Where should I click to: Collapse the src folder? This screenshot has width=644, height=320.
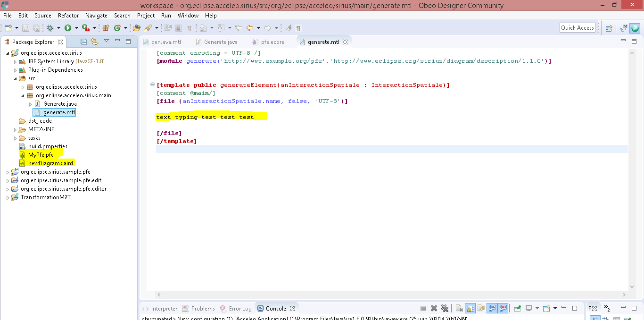point(15,78)
